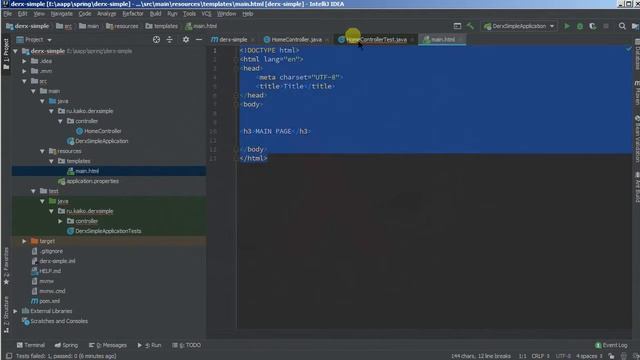Click the locate file target icon in Project panel

pyautogui.click(x=156, y=40)
